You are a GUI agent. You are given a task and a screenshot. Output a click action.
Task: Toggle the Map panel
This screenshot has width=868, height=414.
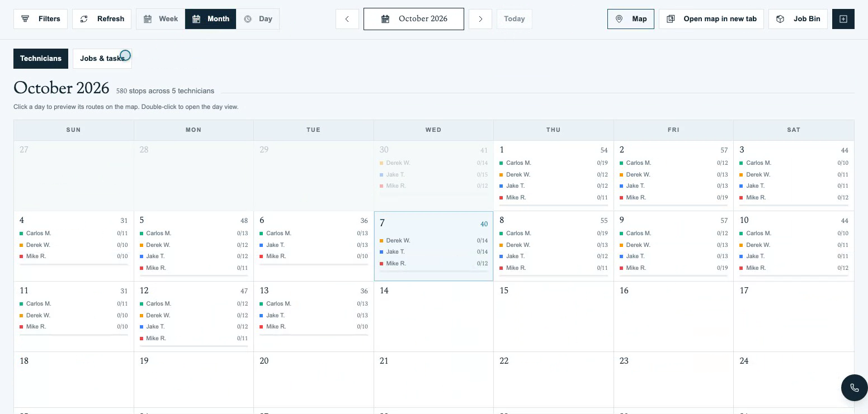[x=631, y=18]
